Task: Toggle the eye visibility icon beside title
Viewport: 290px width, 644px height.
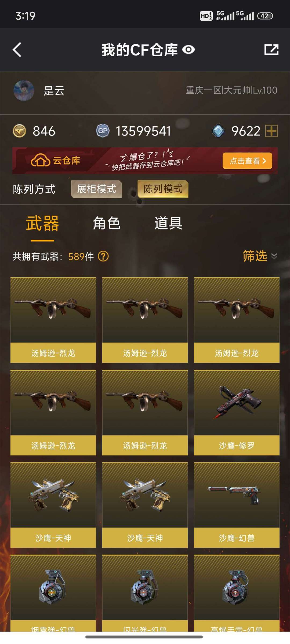Action: click(x=189, y=50)
